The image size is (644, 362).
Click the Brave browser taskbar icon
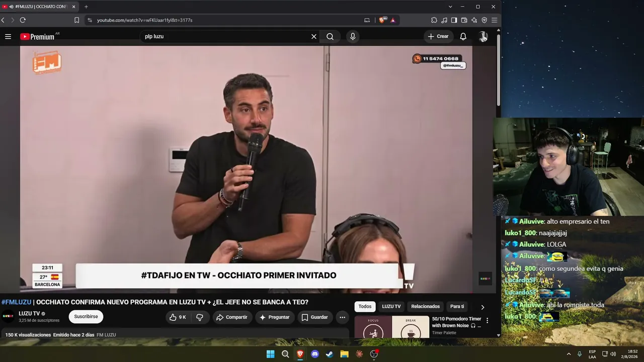point(300,354)
